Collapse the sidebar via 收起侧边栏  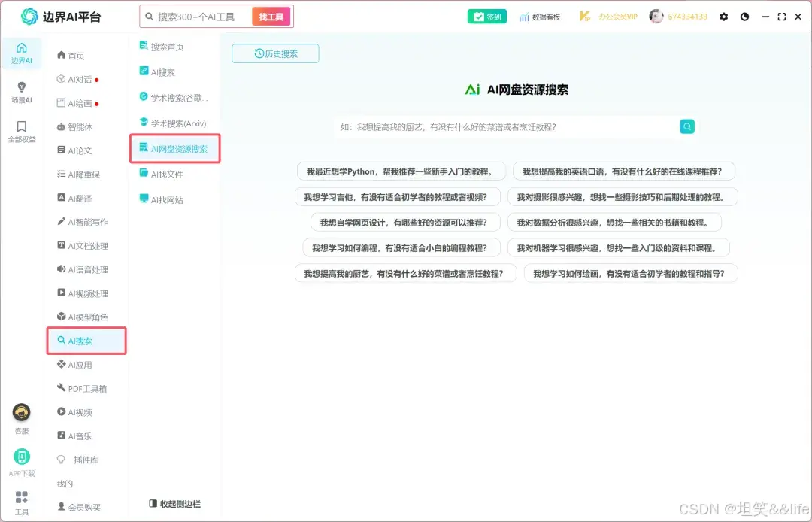174,504
